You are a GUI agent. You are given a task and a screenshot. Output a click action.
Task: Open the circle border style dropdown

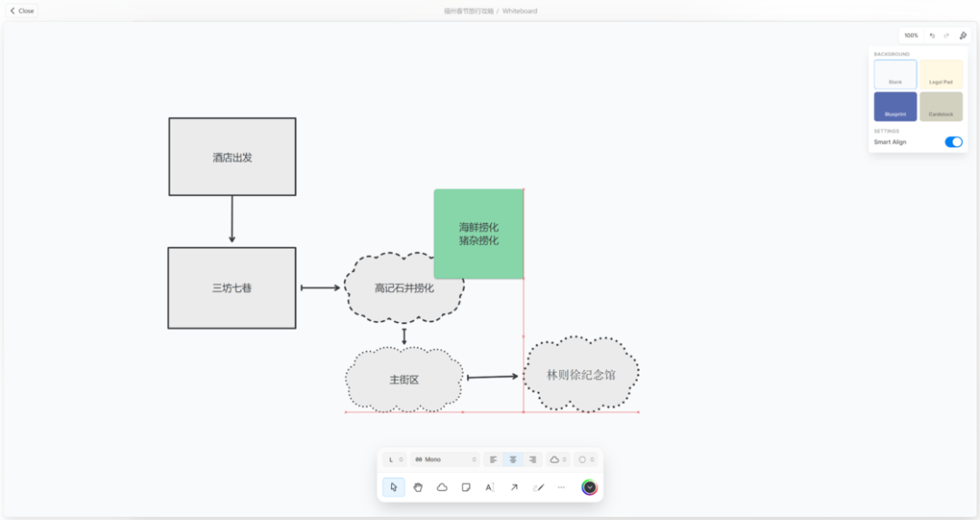[585, 459]
